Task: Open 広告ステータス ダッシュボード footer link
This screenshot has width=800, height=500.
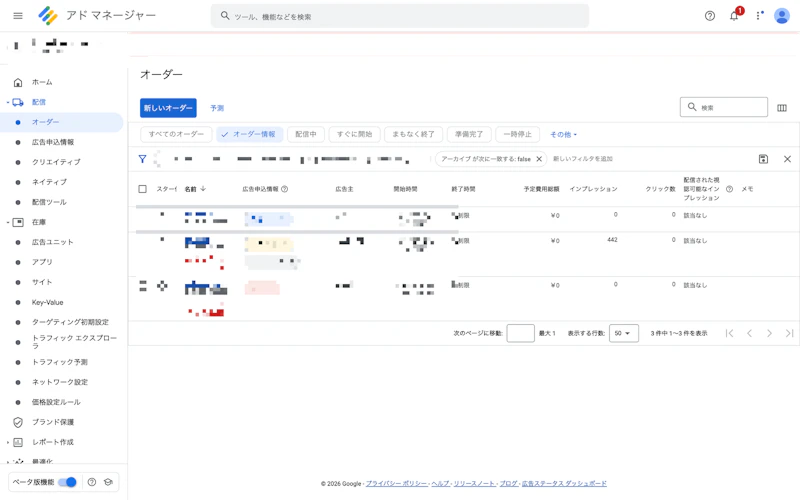Action: pyautogui.click(x=564, y=484)
